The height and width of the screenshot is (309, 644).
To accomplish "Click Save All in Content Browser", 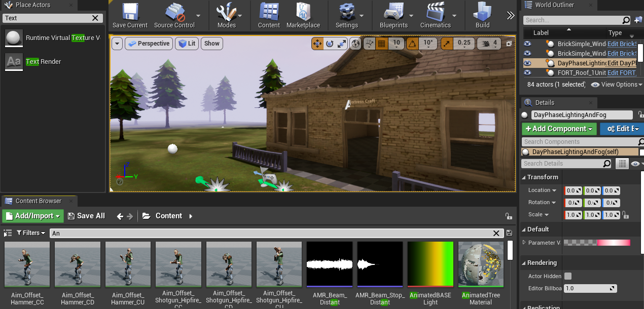I will coord(86,216).
